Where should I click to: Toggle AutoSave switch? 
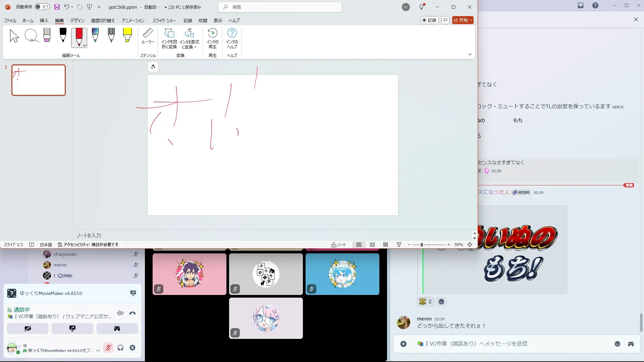(42, 7)
